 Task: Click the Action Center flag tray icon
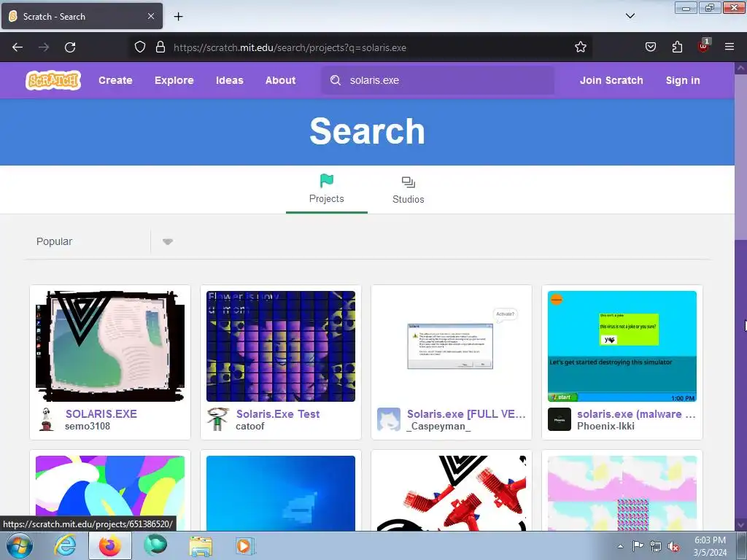[x=638, y=546]
